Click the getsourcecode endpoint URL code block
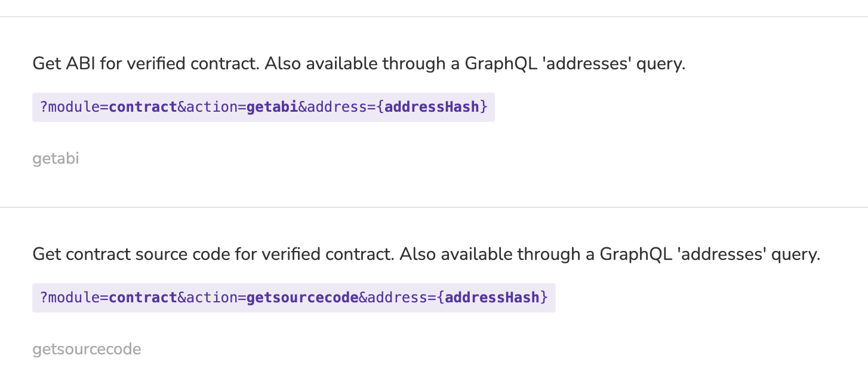 coord(294,298)
